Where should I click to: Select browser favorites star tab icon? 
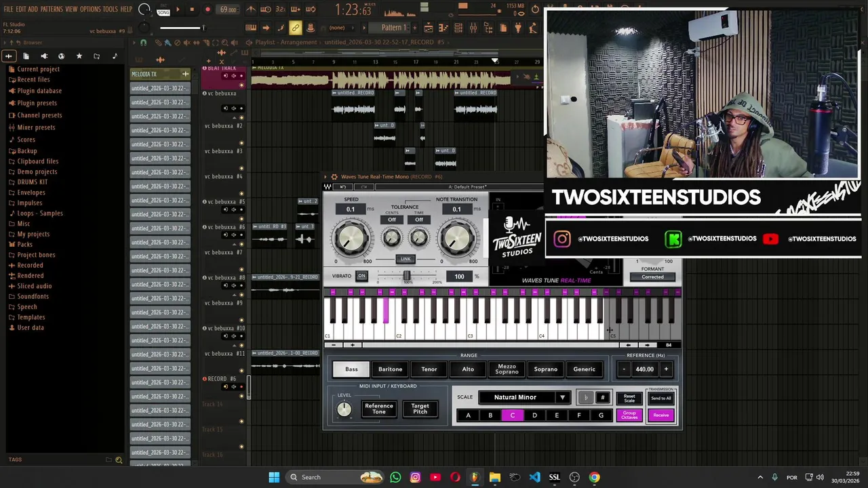click(79, 56)
